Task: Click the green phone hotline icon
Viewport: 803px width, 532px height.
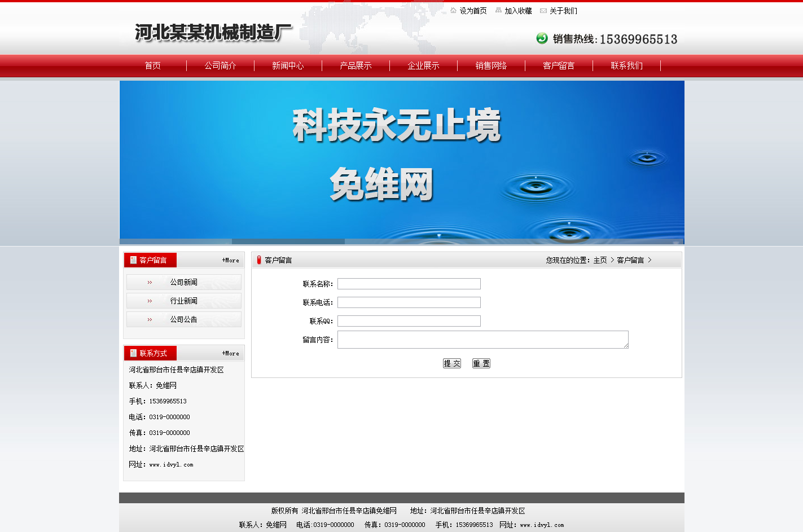Action: coord(542,38)
